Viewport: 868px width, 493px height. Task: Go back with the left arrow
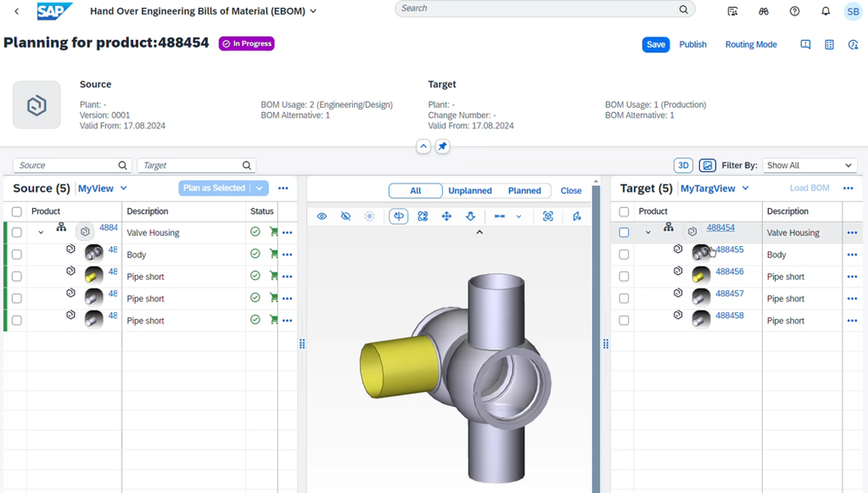click(17, 11)
